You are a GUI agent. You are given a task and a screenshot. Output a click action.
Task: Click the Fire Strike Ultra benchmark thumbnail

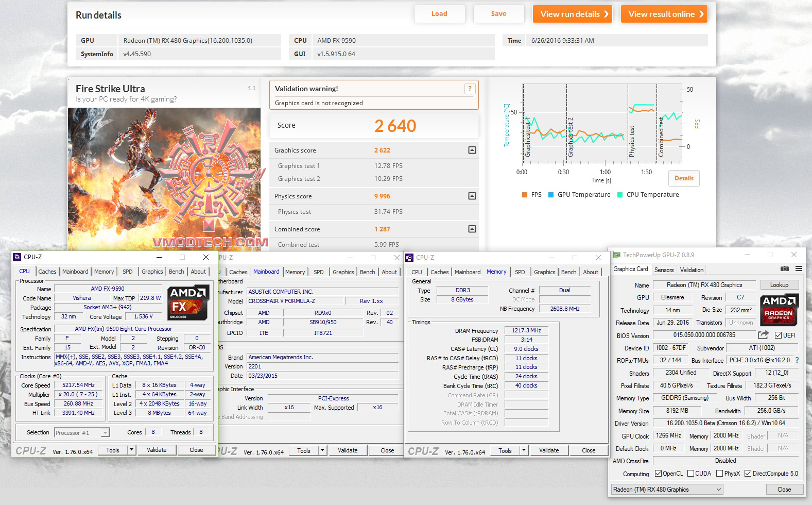[x=164, y=178]
